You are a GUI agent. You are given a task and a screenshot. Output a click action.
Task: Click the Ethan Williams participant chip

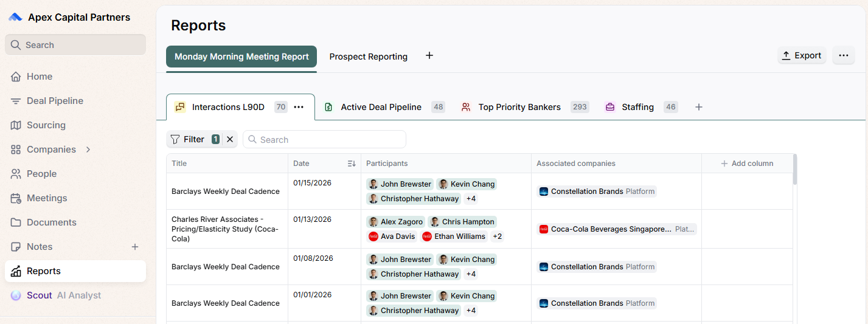(454, 236)
